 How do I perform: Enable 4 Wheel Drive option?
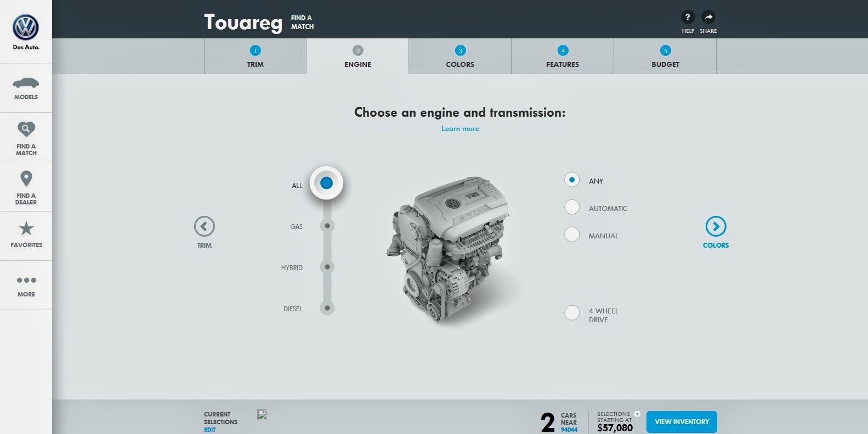tap(572, 312)
